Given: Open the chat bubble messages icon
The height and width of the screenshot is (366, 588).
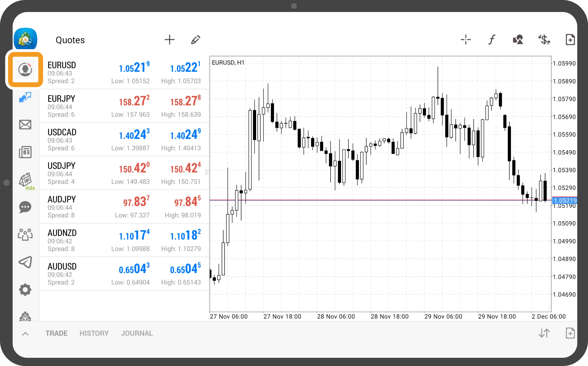Looking at the screenshot, I should [25, 207].
